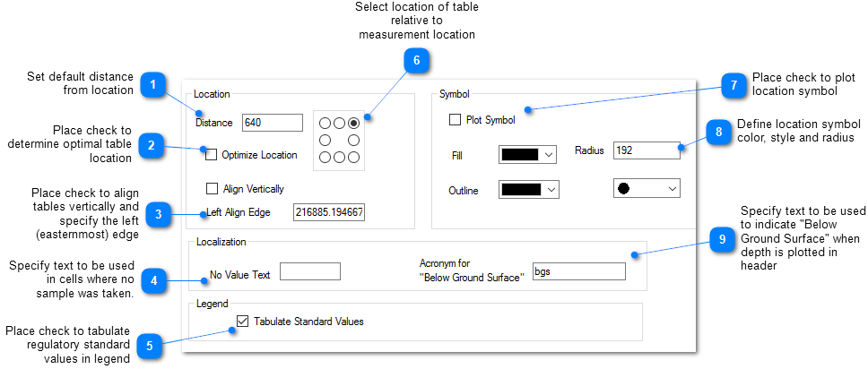The height and width of the screenshot is (369, 868).
Task: Open the Fill color dropdown
Action: (527, 154)
